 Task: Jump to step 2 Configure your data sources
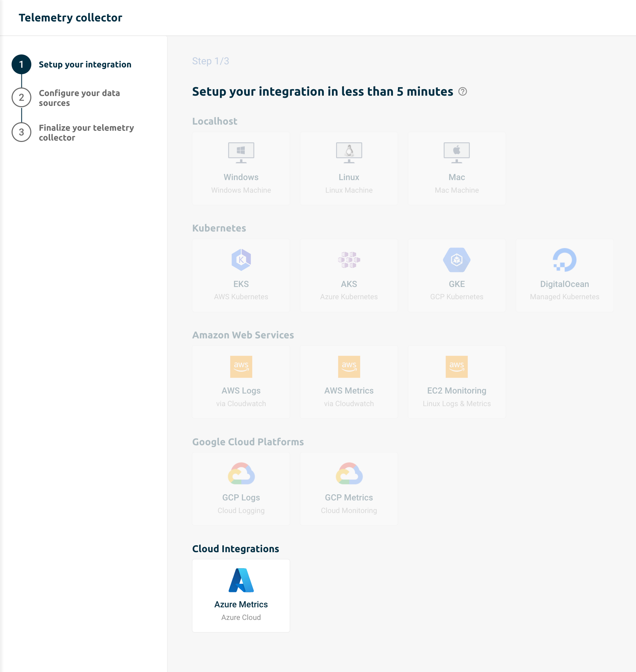point(79,98)
